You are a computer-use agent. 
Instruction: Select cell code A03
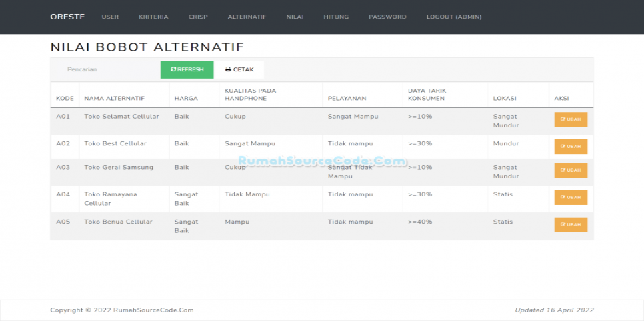click(63, 167)
